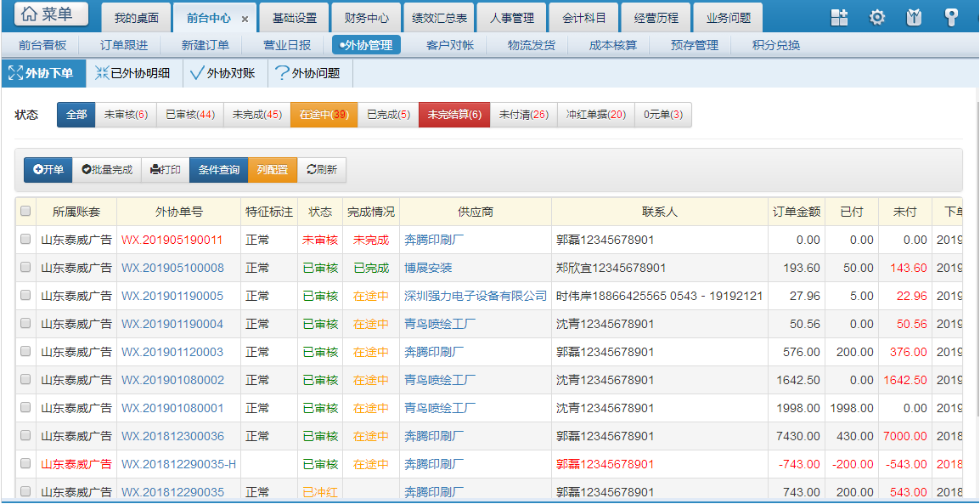980x504 pixels.
Task: Click the shirt theme icon in header
Action: tap(914, 18)
